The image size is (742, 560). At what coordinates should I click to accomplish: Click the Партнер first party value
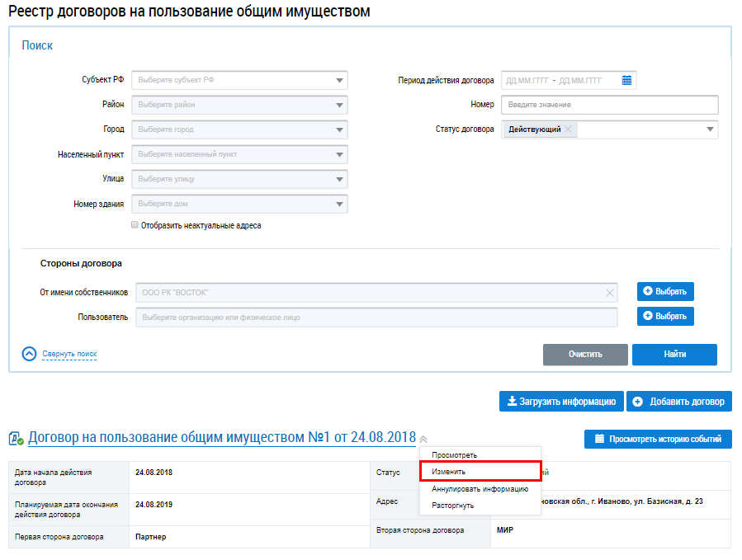pos(150,537)
